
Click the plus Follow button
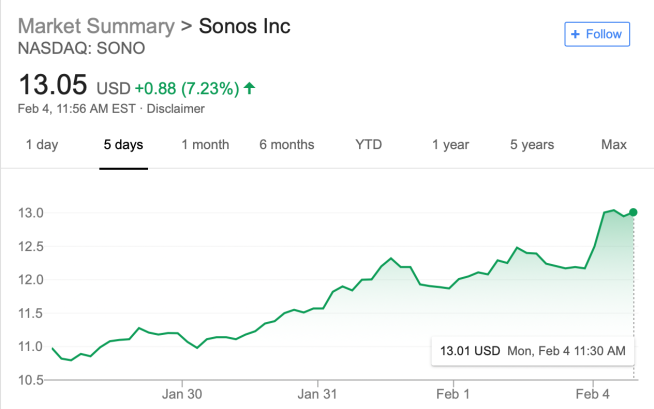tap(597, 34)
